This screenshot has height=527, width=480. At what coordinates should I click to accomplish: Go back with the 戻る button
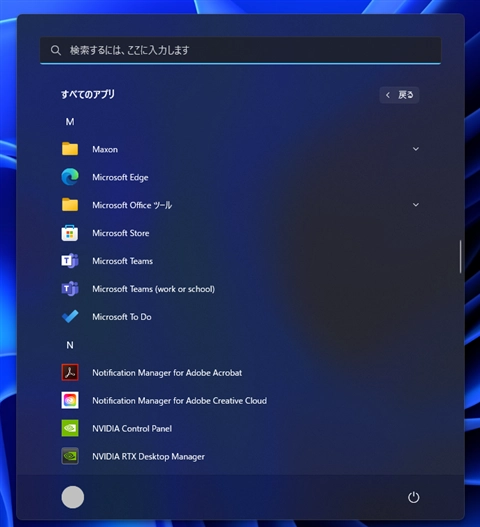399,95
